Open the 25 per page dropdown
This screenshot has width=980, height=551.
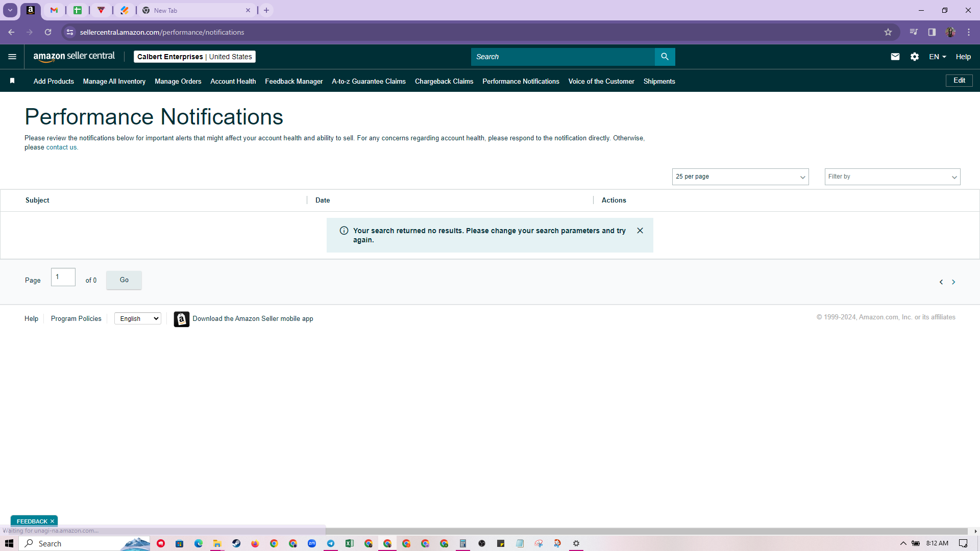click(x=740, y=177)
